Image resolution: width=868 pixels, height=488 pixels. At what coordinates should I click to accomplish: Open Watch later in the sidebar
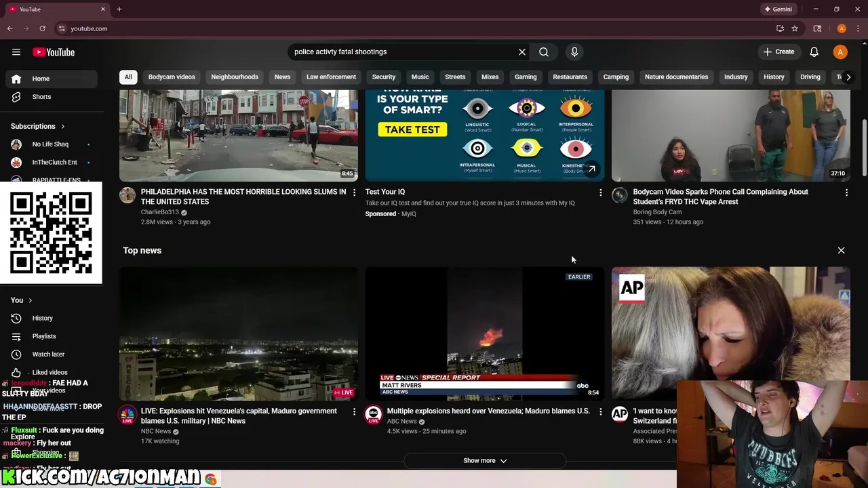[52, 354]
